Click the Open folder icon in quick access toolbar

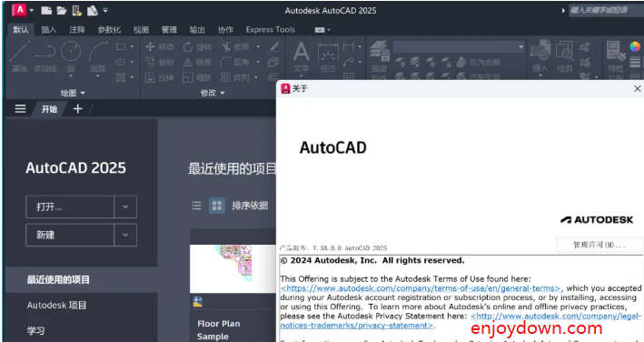click(62, 11)
